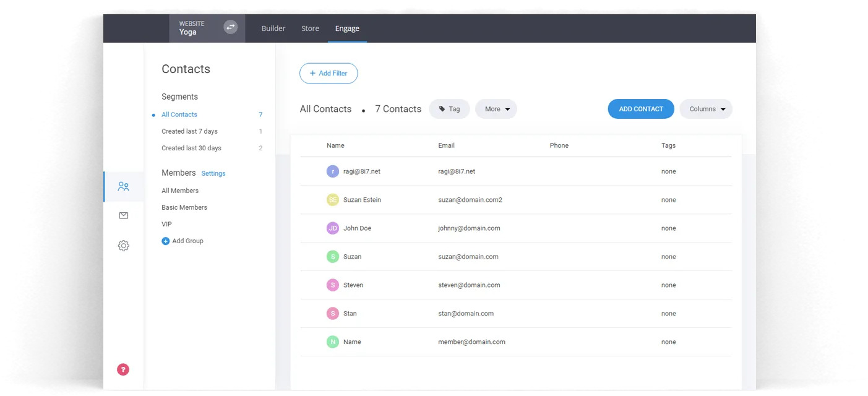
Task: Open the Contacts people icon in sidebar
Action: (123, 186)
